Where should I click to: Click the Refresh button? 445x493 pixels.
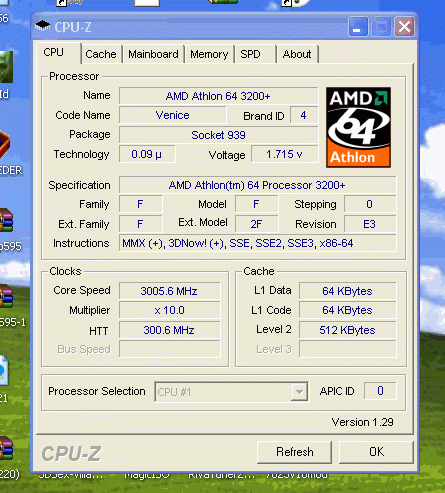(x=294, y=452)
